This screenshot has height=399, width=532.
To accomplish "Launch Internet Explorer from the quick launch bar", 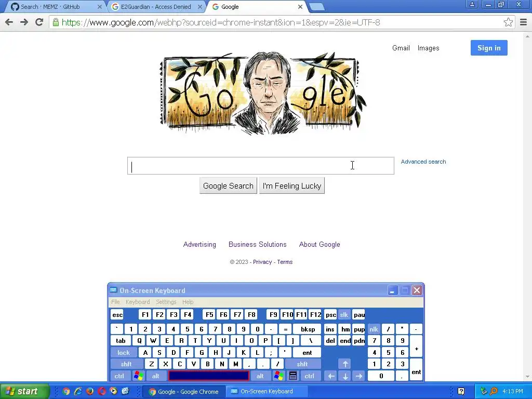I will 78,391.
